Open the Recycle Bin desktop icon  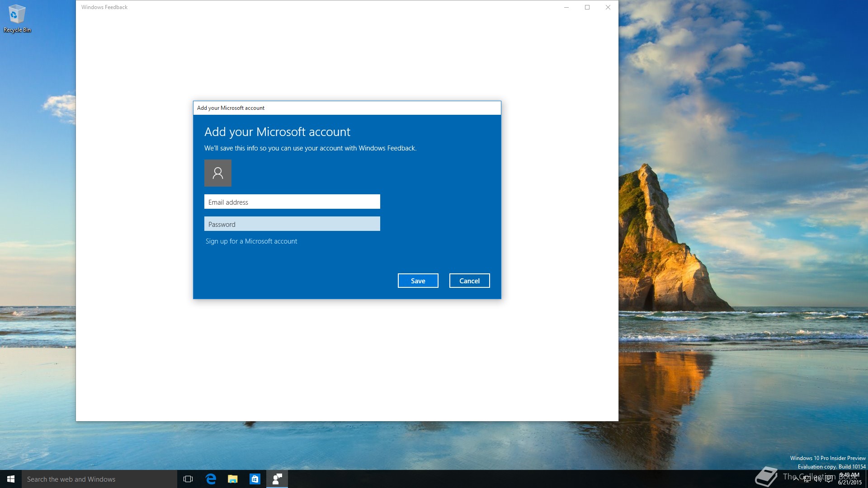coord(17,19)
